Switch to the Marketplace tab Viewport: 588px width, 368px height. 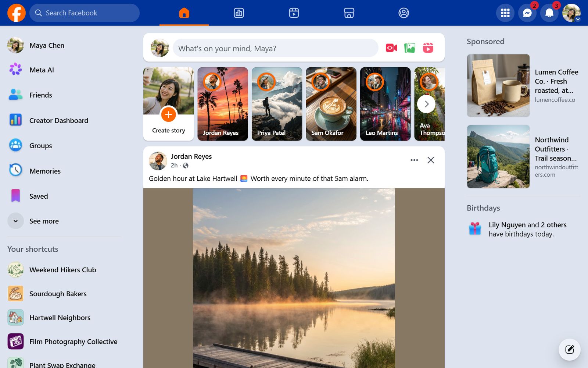coord(349,13)
